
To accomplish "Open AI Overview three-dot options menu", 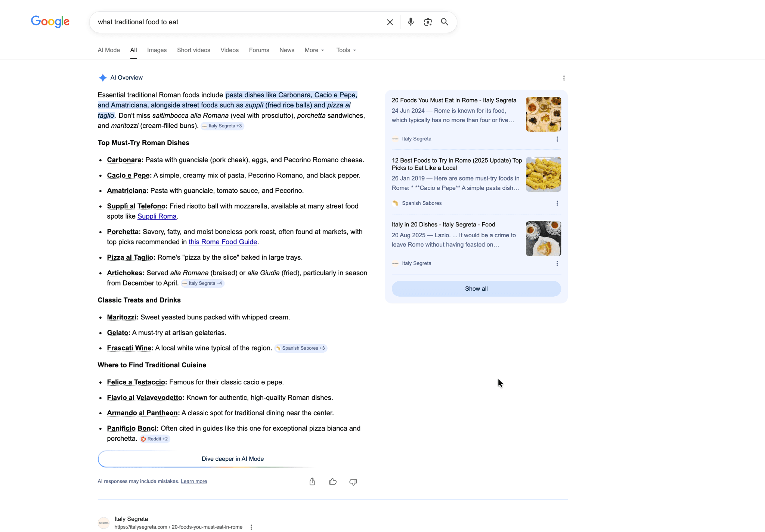I will (x=564, y=78).
